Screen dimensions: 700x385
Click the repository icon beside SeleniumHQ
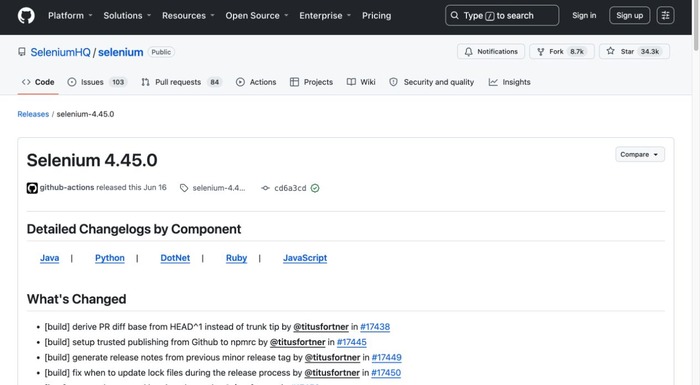(22, 52)
